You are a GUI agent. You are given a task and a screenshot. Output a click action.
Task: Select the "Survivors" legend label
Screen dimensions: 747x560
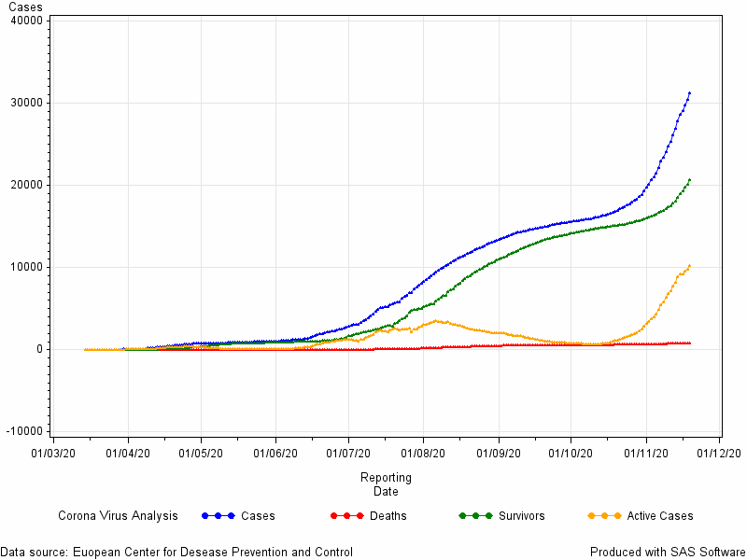click(x=522, y=516)
